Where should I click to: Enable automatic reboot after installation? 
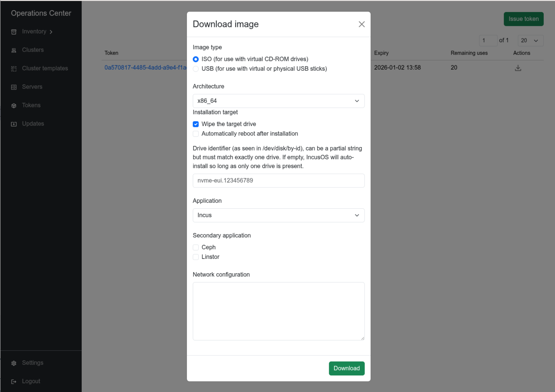[x=196, y=134]
